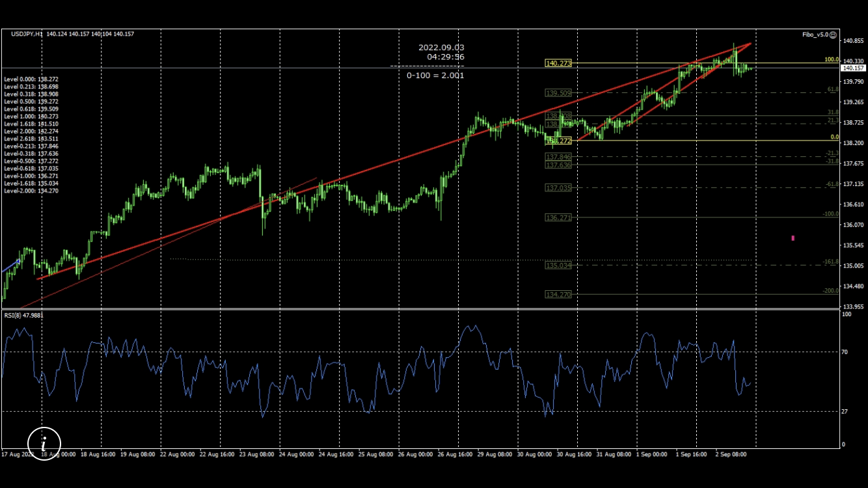The height and width of the screenshot is (488, 868).
Task: Click the 2022.09.03 date text
Action: tap(441, 47)
